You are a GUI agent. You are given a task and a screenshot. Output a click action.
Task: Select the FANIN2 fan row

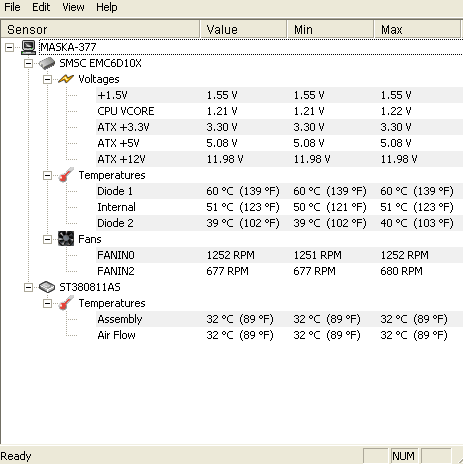click(279, 271)
